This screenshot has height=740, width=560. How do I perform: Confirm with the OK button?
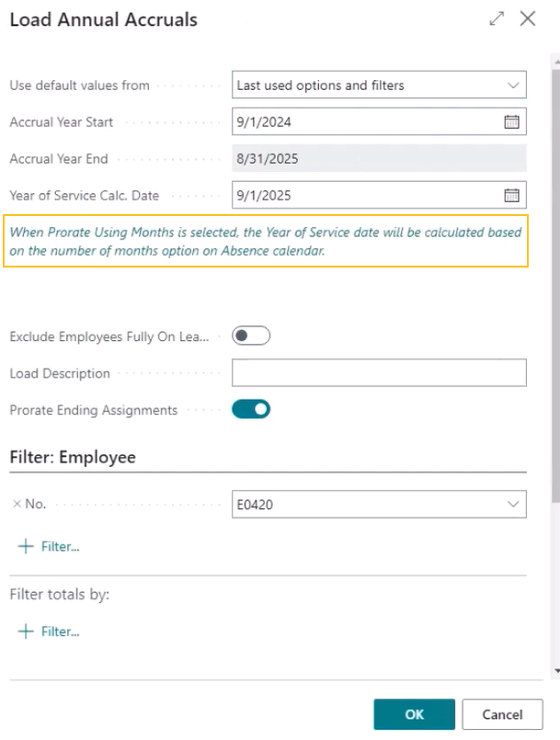413,714
